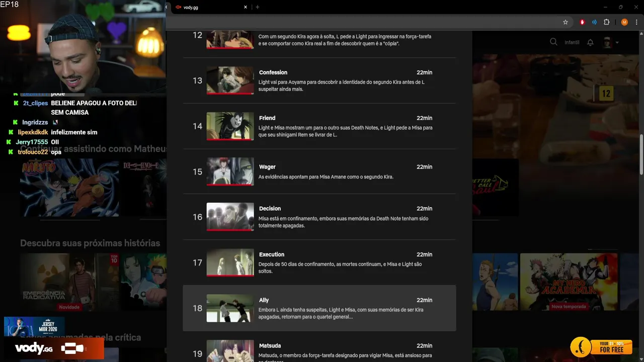Click chat user Jerry17555 name
This screenshot has width=644, height=362.
pyautogui.click(x=32, y=142)
